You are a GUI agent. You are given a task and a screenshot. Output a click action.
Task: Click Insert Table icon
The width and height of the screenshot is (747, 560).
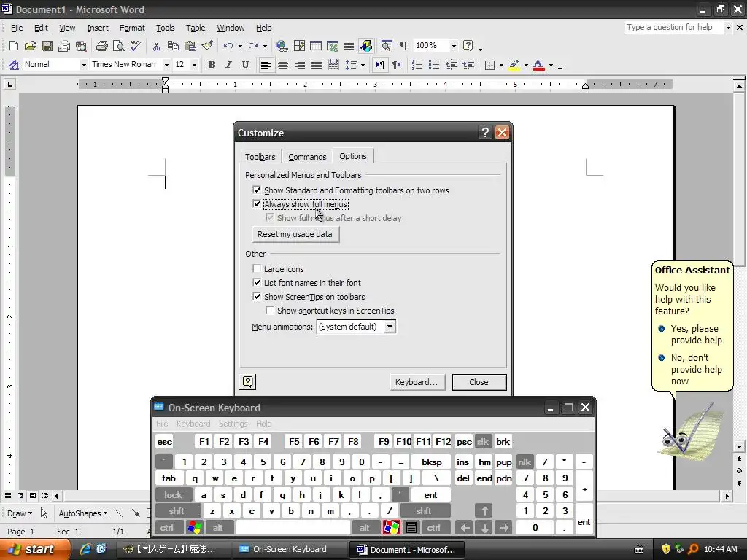pyautogui.click(x=315, y=46)
